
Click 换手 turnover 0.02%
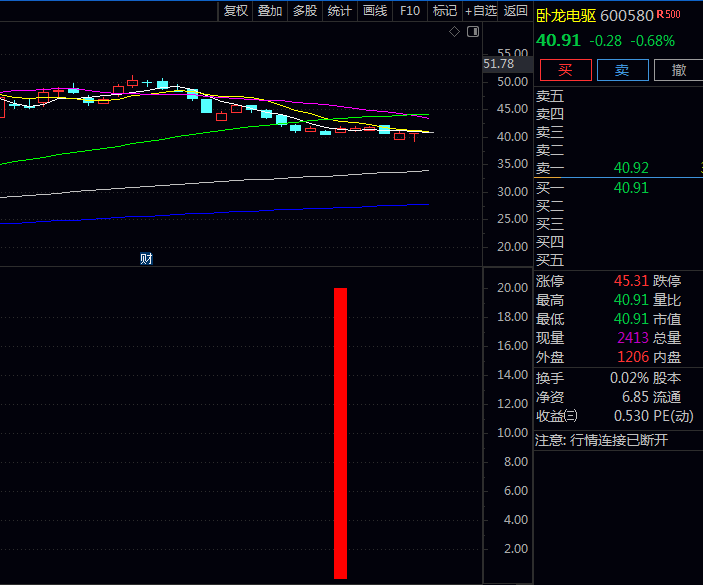[629, 378]
